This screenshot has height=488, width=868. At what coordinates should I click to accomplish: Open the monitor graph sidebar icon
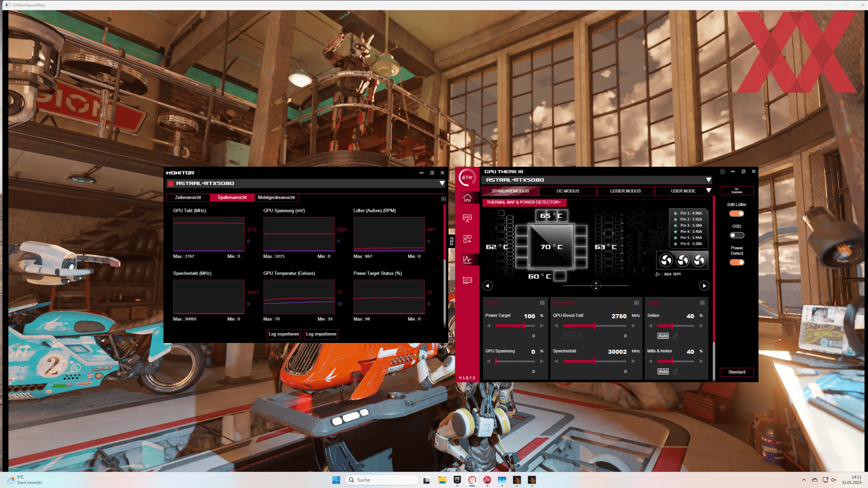click(x=467, y=260)
